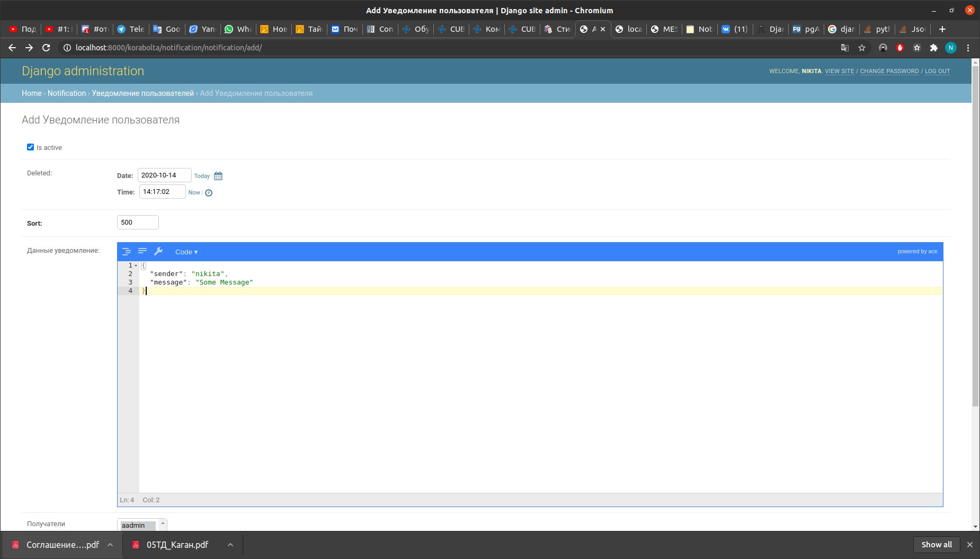Screen dimensions: 980x559
Task: Click "Some Message" value in JSON editor
Action: [224, 282]
